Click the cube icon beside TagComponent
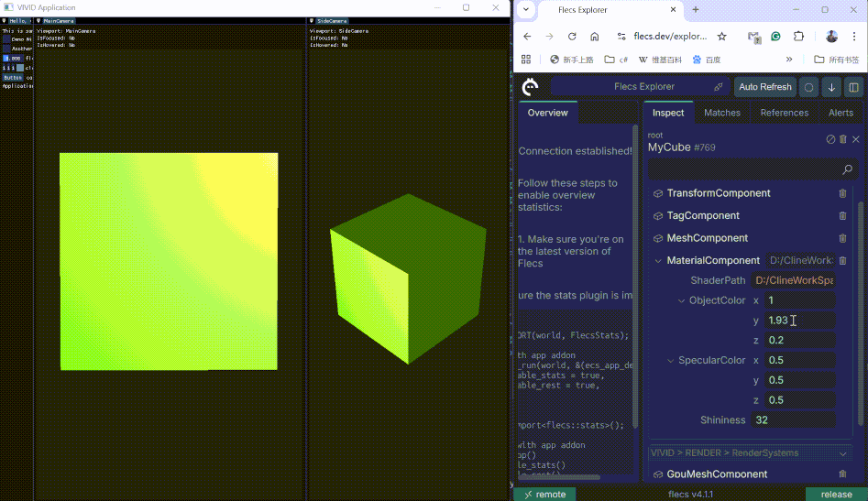Image resolution: width=868 pixels, height=501 pixels. pos(658,215)
